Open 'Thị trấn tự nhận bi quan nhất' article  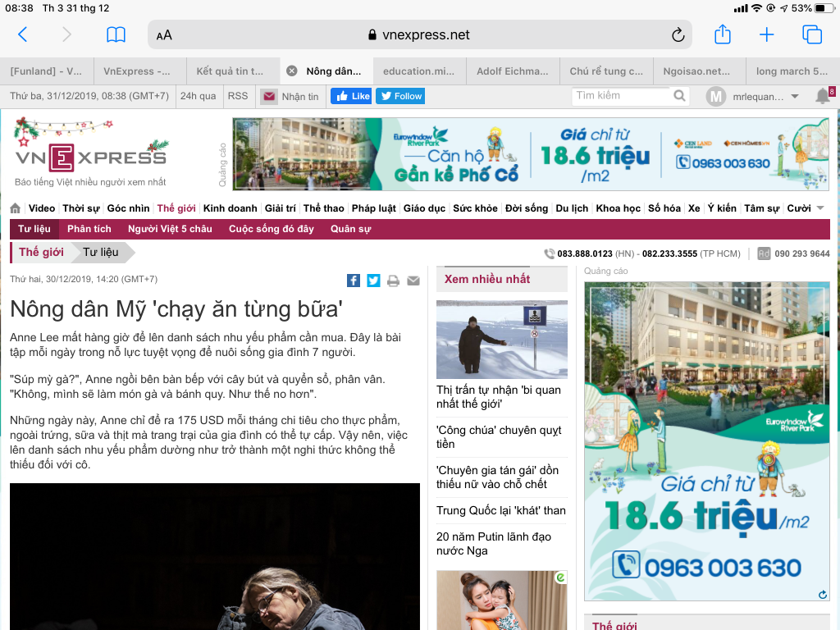[x=498, y=397]
